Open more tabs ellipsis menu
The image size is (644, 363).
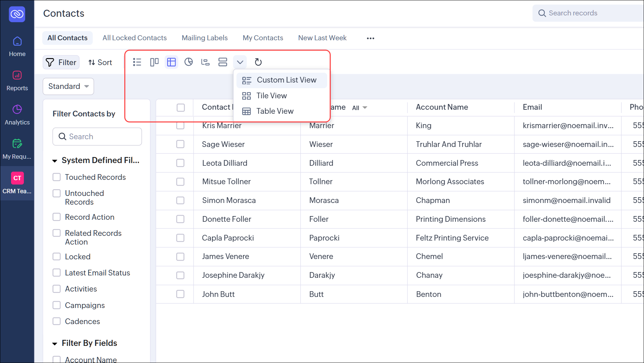pos(370,38)
